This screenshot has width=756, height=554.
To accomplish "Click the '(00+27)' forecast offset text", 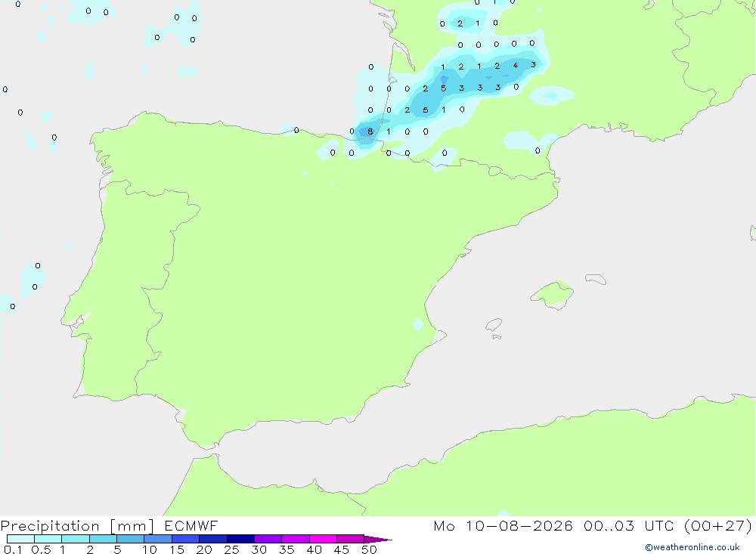I will [718, 525].
